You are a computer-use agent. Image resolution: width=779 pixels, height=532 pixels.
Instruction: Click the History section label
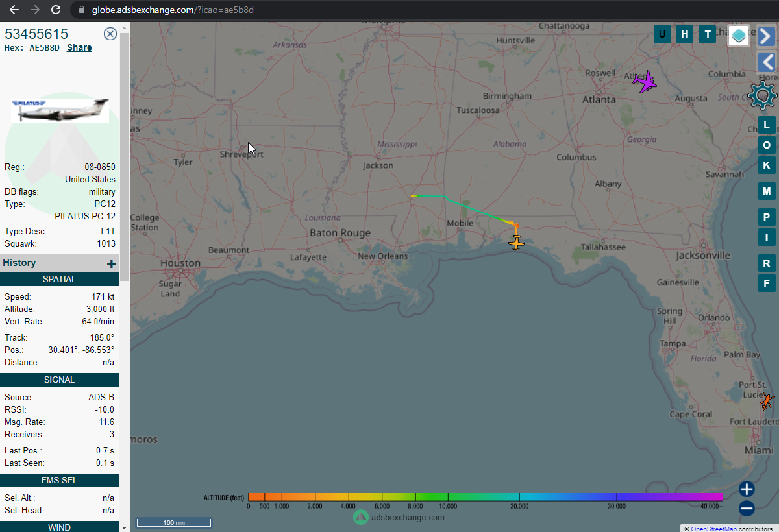[19, 263]
